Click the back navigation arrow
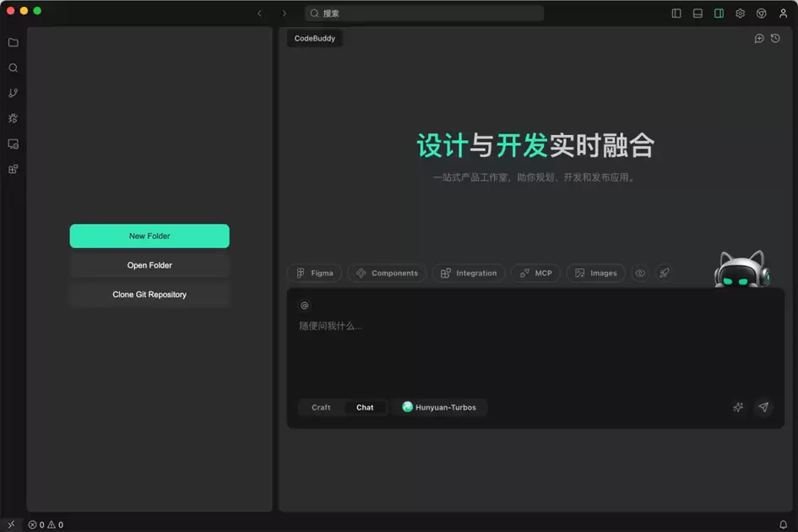 (260, 14)
